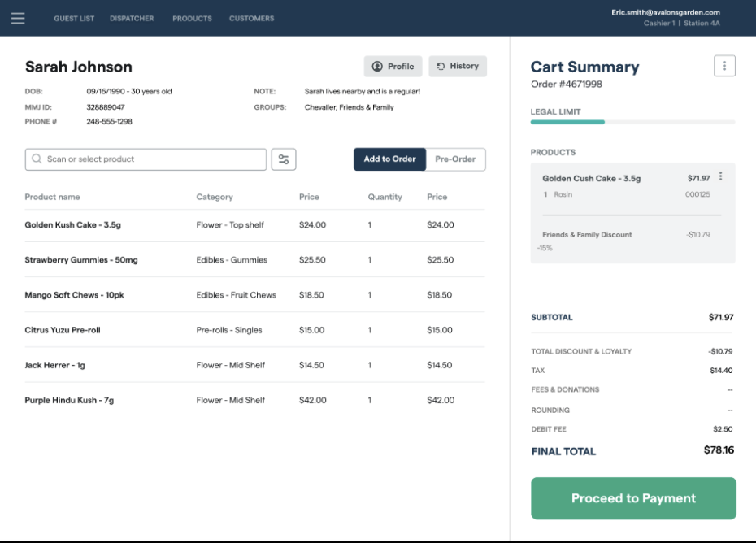The height and width of the screenshot is (543, 756).
Task: Open the navigation hamburger menu
Action: pos(18,18)
